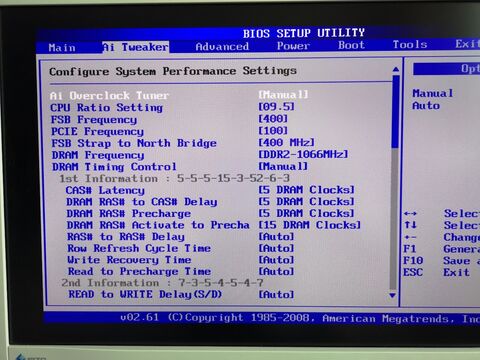Select DRAM RAS# to CAS# Delay
The image size is (480, 360).
142,202
